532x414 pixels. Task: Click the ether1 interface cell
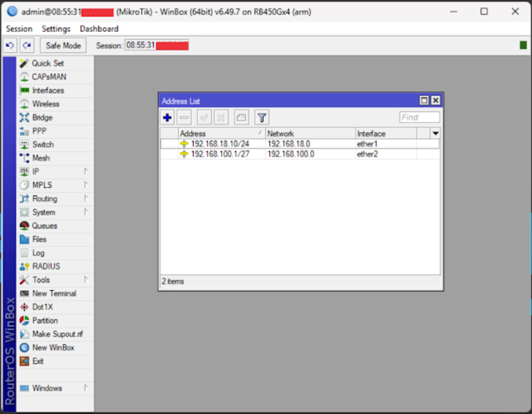coord(367,144)
